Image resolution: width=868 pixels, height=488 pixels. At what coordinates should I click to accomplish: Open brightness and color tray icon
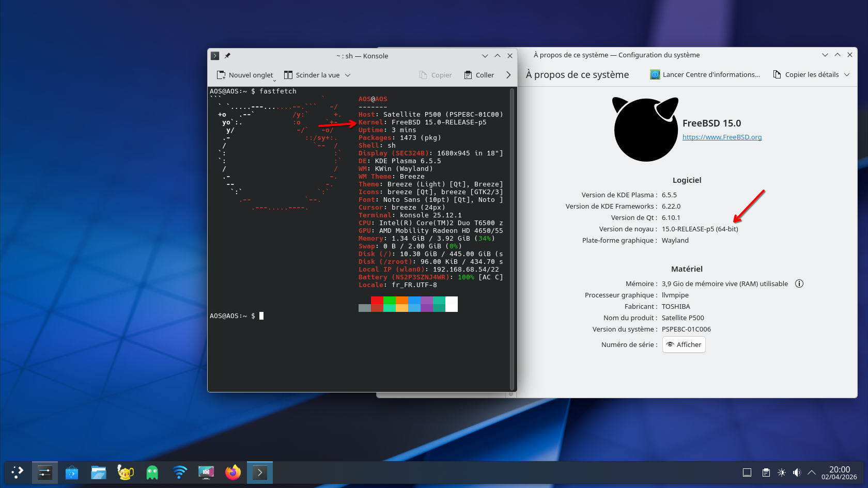coord(782,472)
